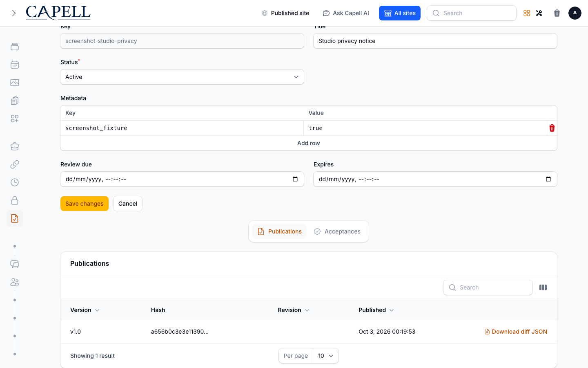The image size is (588, 368).
Task: Open the Expires calendar picker
Action: click(x=548, y=179)
